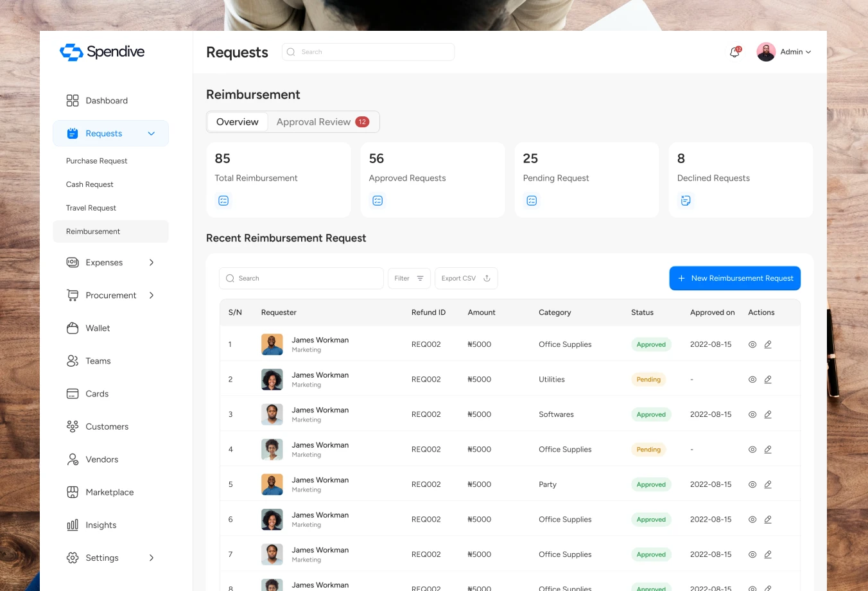The width and height of the screenshot is (868, 591).
Task: View row 4 pending request eye icon
Action: pos(752,450)
